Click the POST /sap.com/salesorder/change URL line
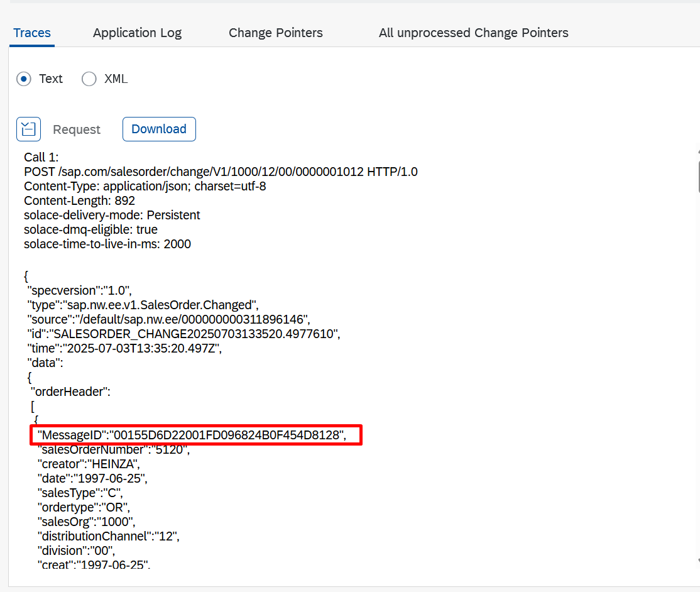The image size is (700, 592). [x=221, y=172]
